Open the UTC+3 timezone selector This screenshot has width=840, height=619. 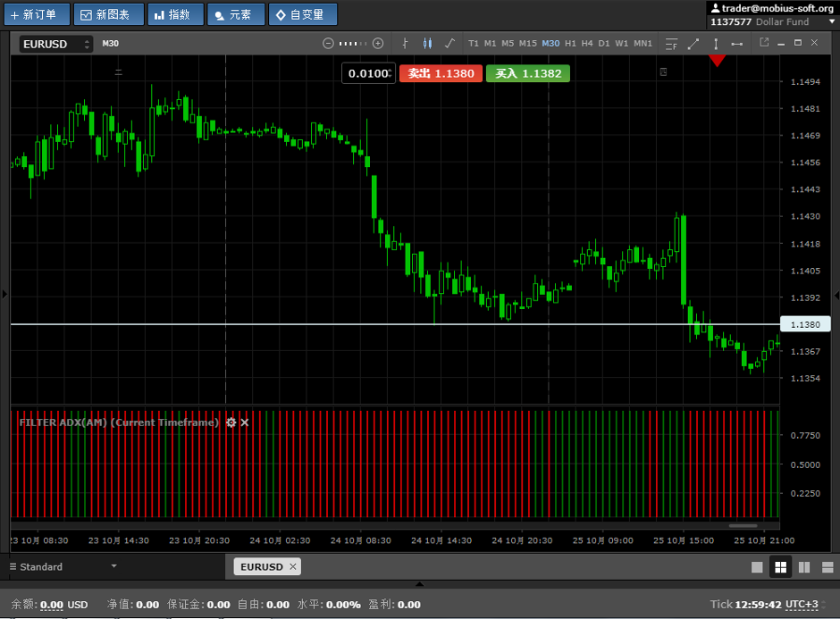[x=802, y=605]
